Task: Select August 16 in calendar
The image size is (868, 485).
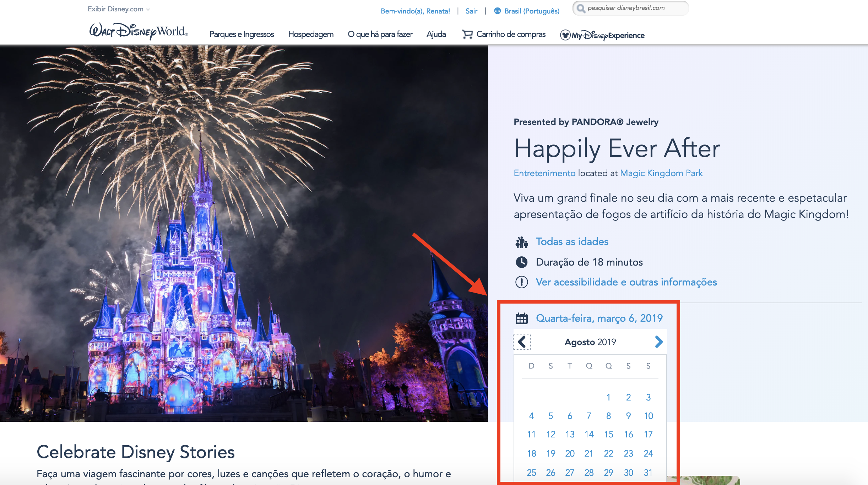Action: (628, 434)
